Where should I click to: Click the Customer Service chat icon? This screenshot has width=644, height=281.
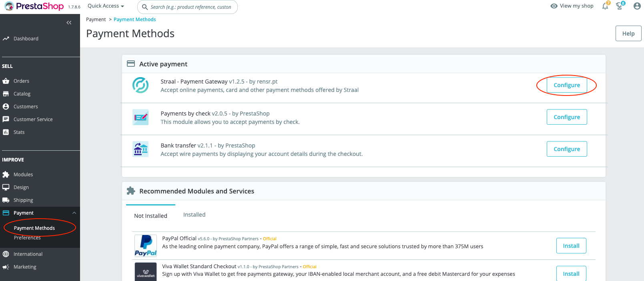pyautogui.click(x=6, y=120)
